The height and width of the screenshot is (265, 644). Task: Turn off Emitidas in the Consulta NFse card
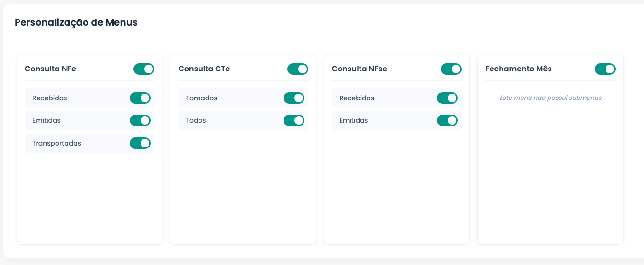click(x=447, y=120)
